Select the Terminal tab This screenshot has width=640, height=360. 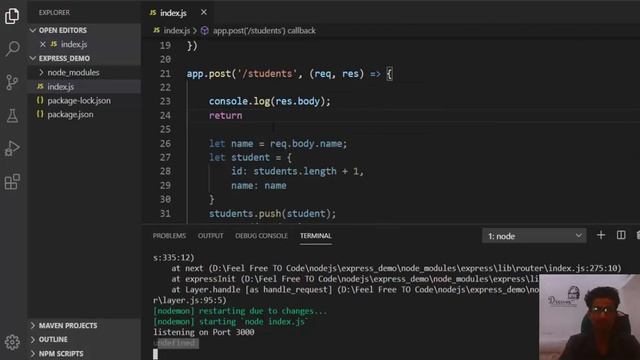[316, 236]
